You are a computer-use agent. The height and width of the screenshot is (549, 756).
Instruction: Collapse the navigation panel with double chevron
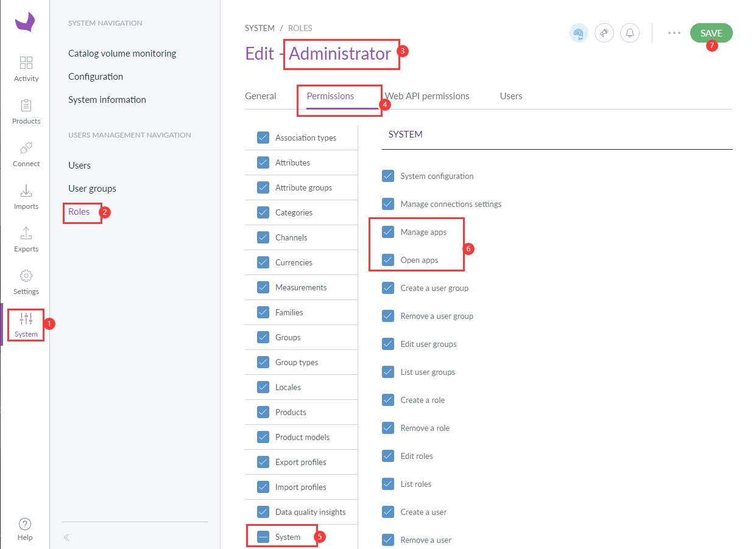[x=67, y=537]
